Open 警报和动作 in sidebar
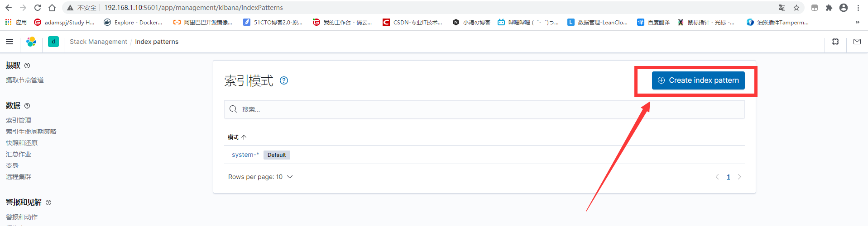Screen dimensions: 868x226 click(22, 217)
